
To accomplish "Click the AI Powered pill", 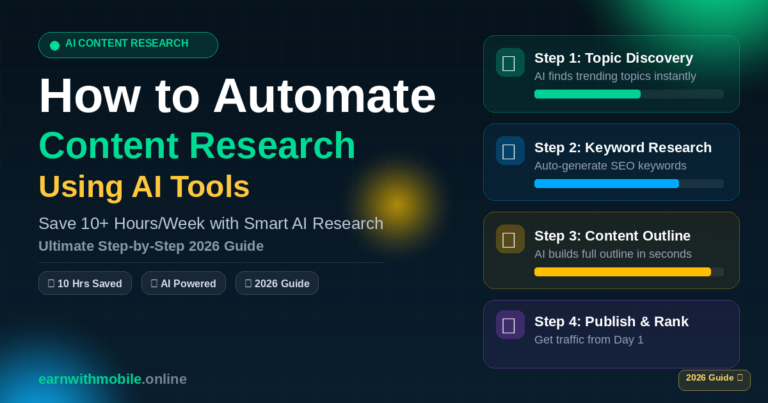I will tap(183, 283).
